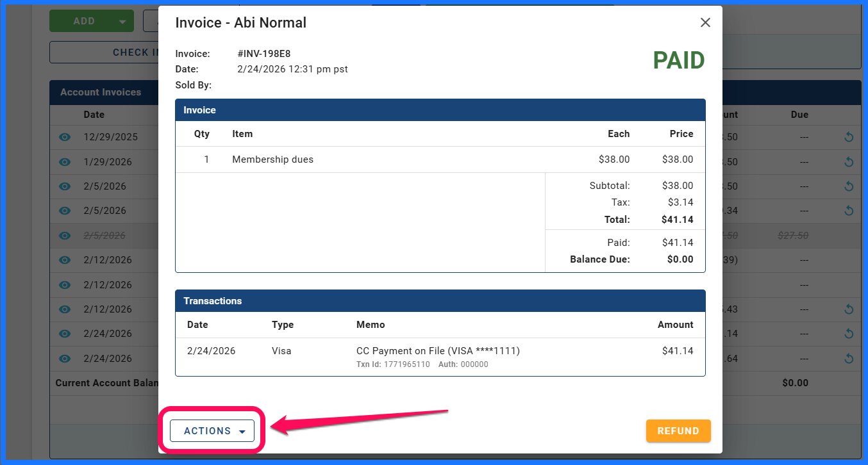Click eye icon of 2/5/2026 row ending .34
The image size is (868, 465).
(x=65, y=211)
